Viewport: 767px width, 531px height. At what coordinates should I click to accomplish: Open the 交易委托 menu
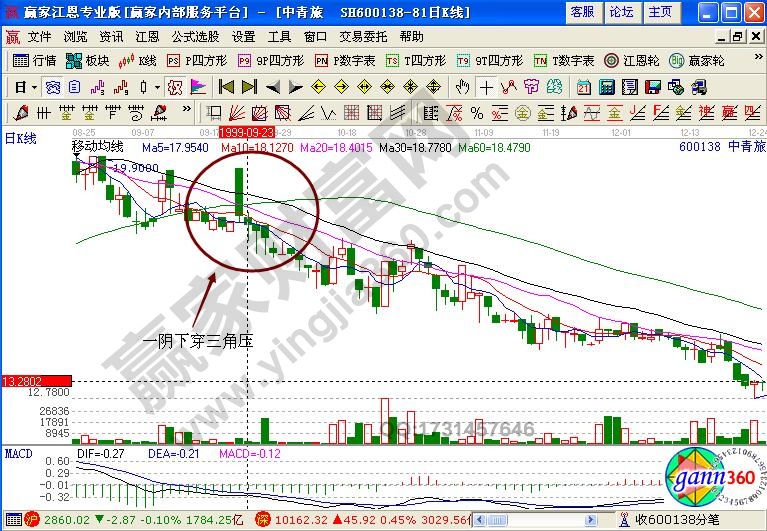(x=362, y=36)
